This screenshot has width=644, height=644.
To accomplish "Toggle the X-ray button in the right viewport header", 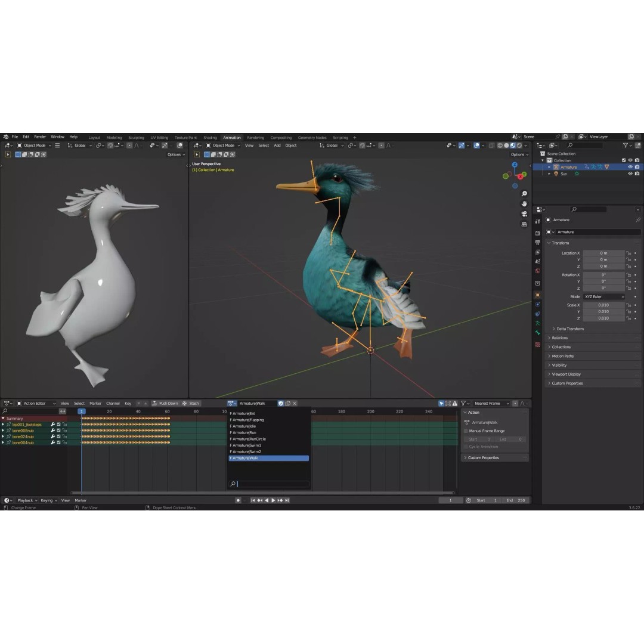I will 491,145.
